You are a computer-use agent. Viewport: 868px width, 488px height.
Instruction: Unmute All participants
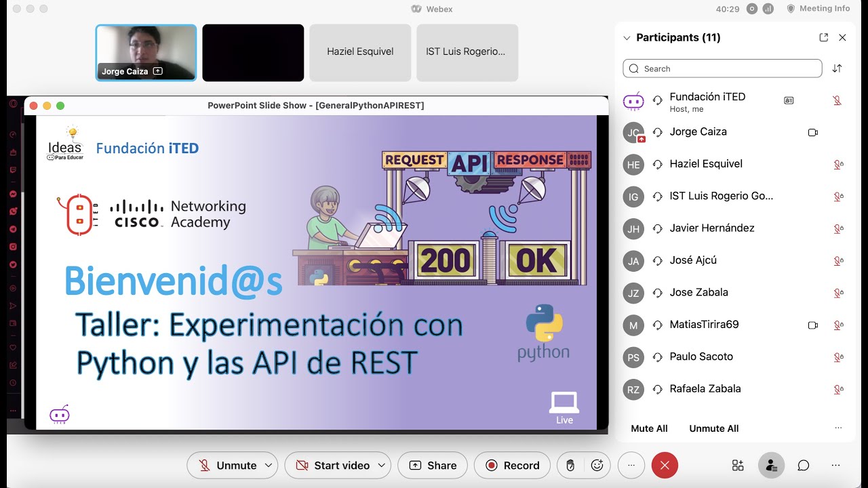coord(713,428)
